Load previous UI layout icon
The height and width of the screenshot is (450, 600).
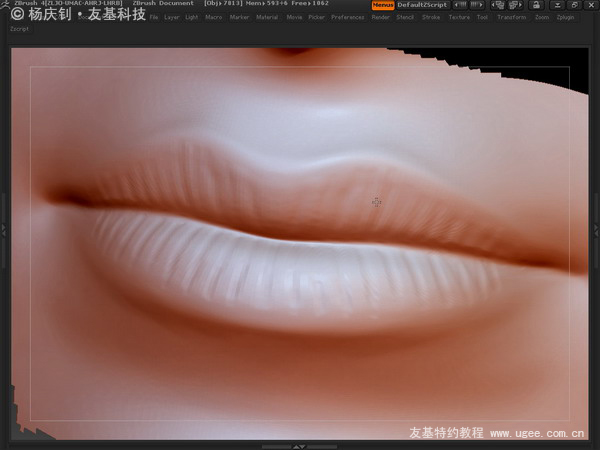497,5
